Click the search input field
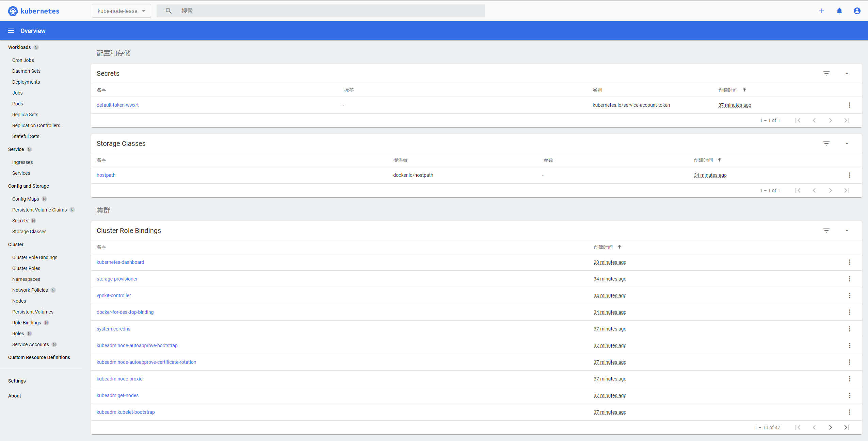The image size is (868, 441). 327,11
